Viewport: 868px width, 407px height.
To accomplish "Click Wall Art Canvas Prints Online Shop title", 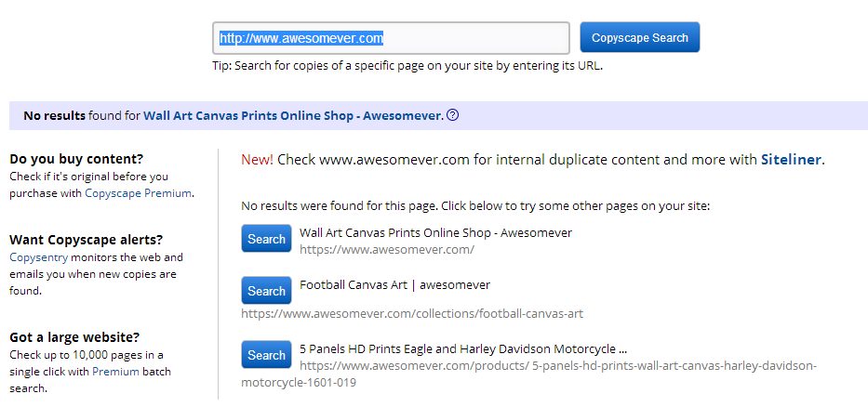I will pos(435,233).
